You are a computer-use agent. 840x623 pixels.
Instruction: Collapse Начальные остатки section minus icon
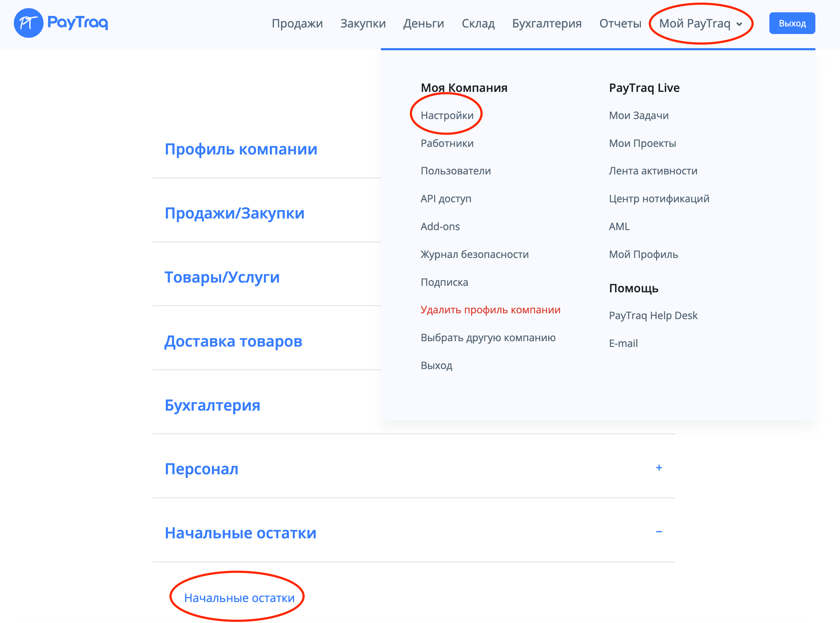click(659, 532)
